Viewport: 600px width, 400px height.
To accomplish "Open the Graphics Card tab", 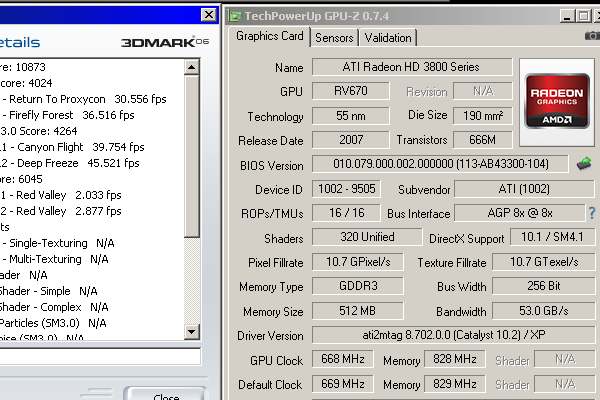I will point(269,36).
